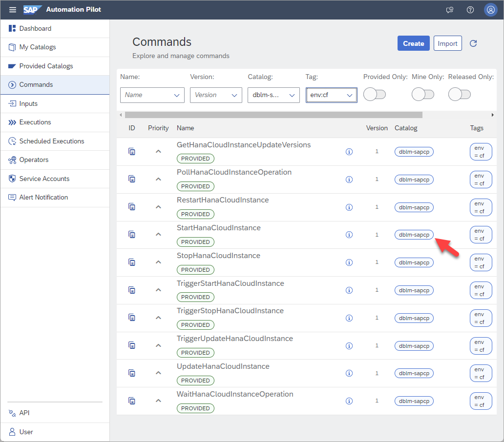The image size is (504, 442).
Task: Copy ID of PollHanaCloudInstanceOperation
Action: pos(132,179)
